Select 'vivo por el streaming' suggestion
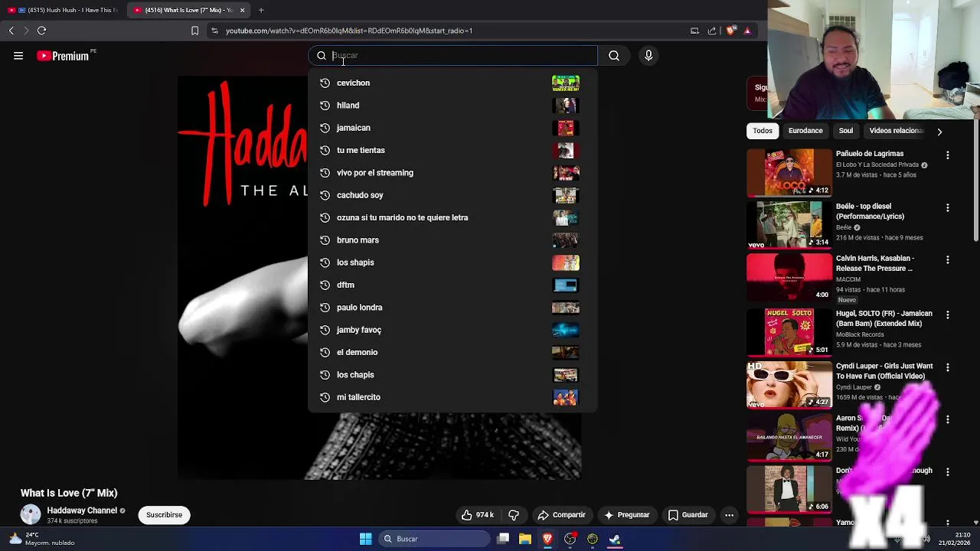This screenshot has width=980, height=551. (452, 173)
